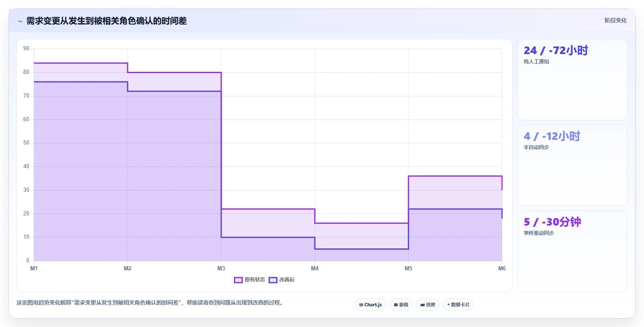Screen dimensions: 644x327
Task: Click the M4 x-axis label
Action: pos(315,268)
